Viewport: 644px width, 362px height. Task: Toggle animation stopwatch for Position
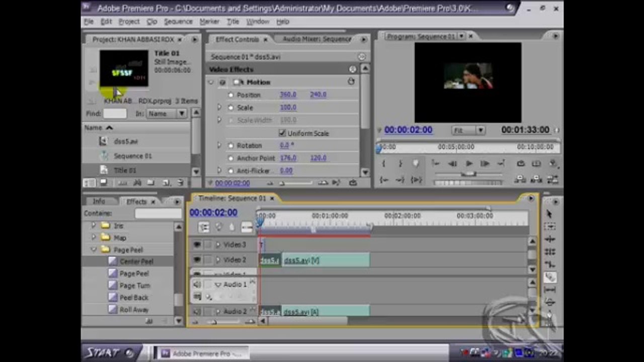tap(231, 95)
